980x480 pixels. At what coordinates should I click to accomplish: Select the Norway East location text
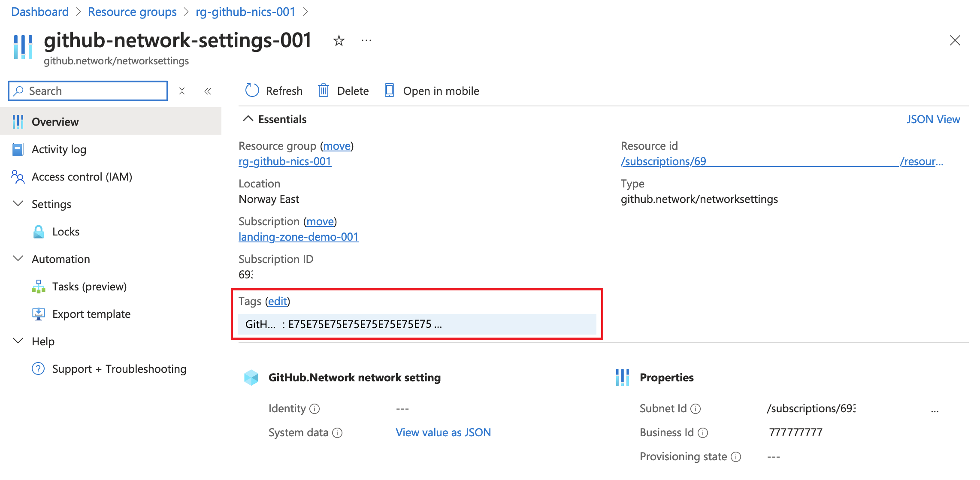click(x=269, y=199)
